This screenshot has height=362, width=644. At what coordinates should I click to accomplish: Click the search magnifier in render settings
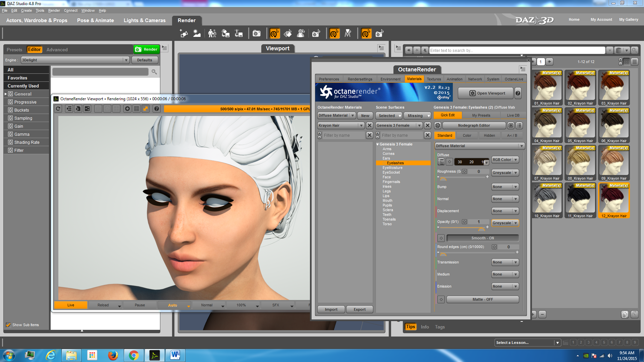pyautogui.click(x=154, y=72)
